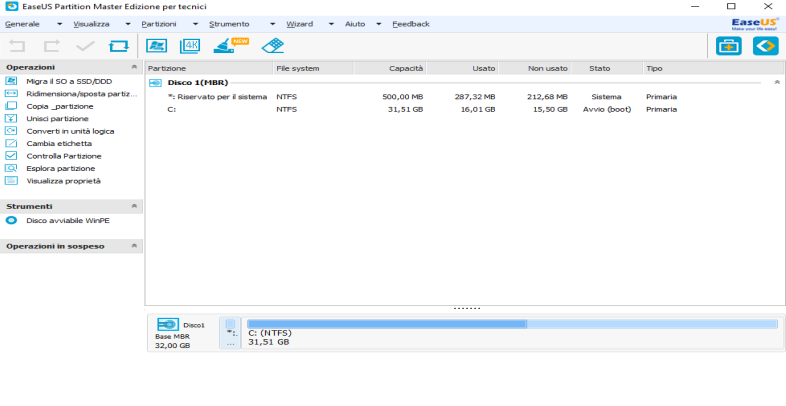The height and width of the screenshot is (406, 786).
Task: Click the Esplora partizione icon
Action: coord(11,168)
